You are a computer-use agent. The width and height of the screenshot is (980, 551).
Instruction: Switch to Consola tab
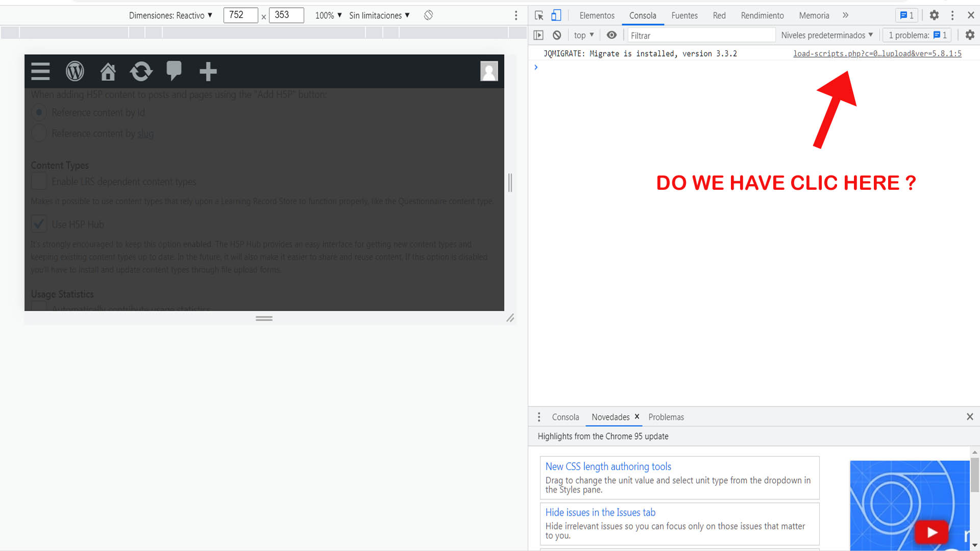click(x=643, y=15)
